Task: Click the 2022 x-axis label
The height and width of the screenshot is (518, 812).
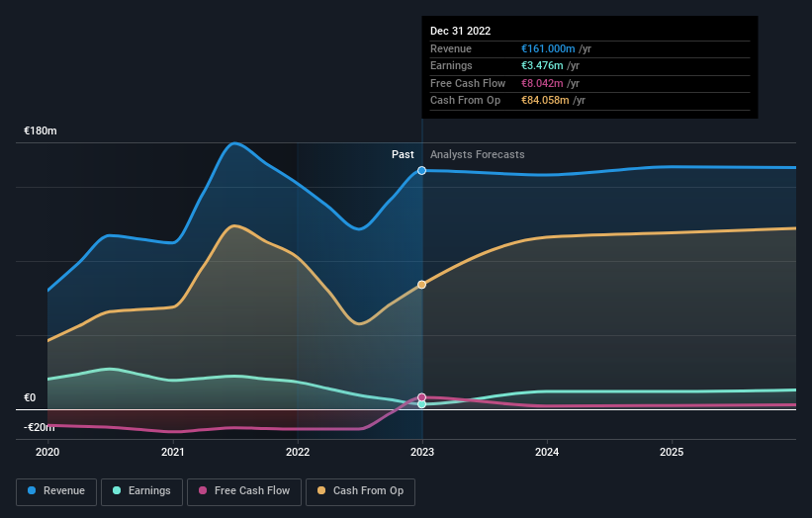Action: [x=298, y=453]
